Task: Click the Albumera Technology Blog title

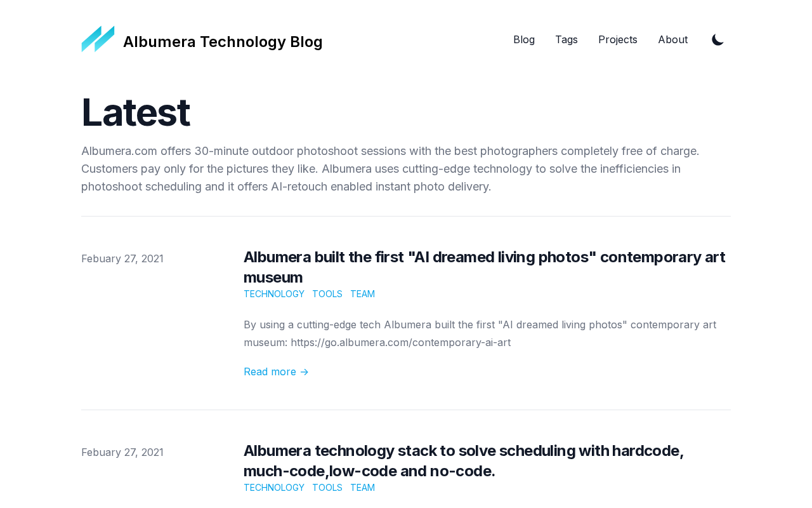Action: point(223,42)
